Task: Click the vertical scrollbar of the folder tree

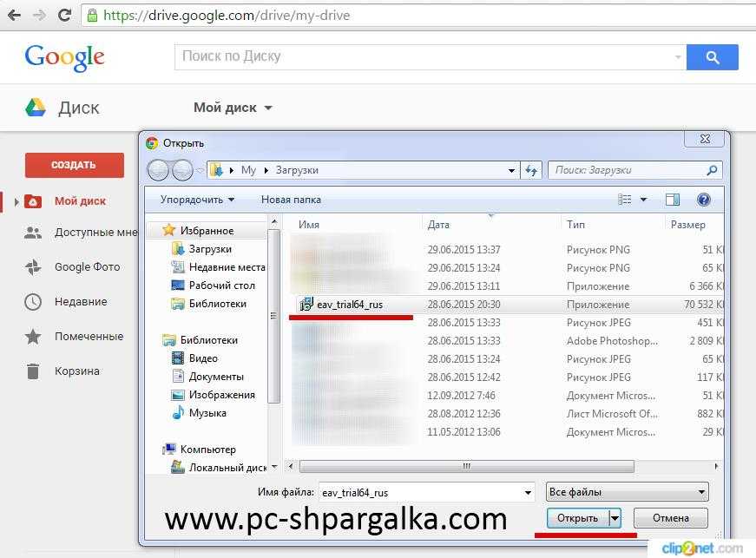Action: (273, 316)
